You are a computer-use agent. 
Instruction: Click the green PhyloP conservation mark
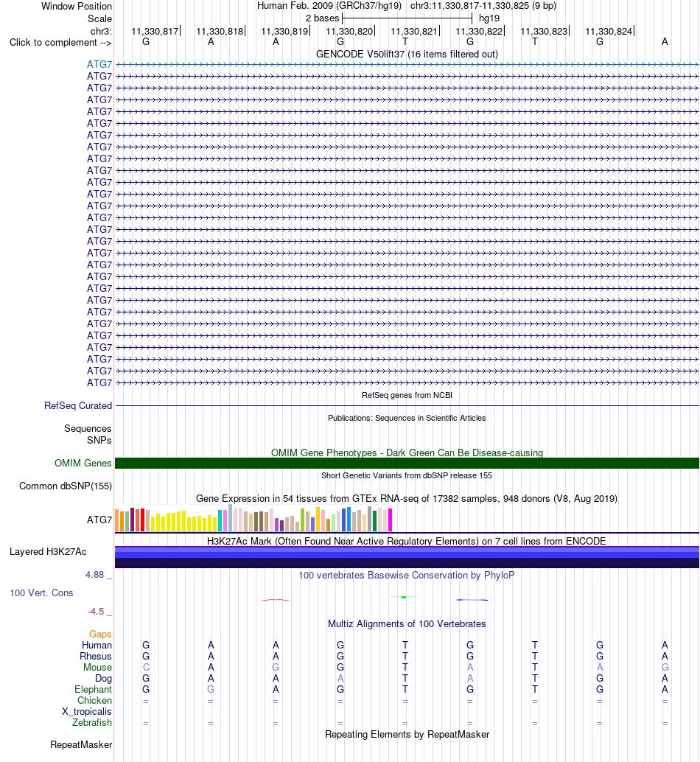click(x=404, y=597)
